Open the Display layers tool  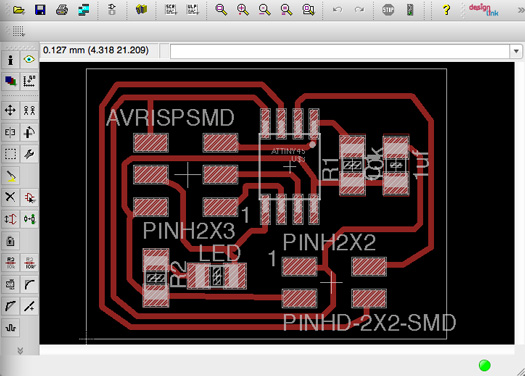pos(10,81)
